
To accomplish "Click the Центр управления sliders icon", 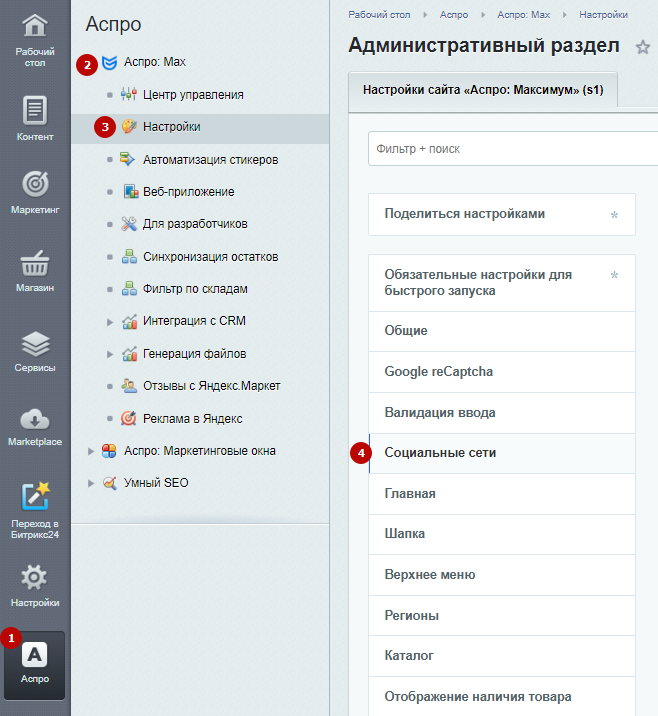I will click(x=129, y=95).
